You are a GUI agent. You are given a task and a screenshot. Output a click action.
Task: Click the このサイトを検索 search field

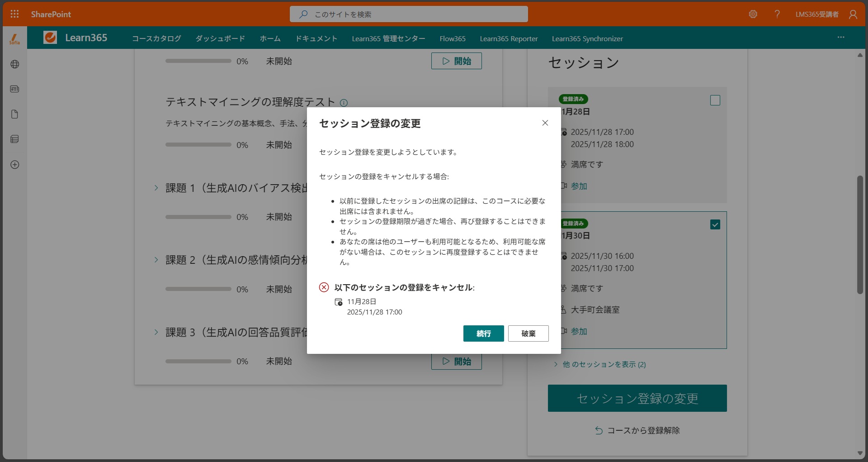(x=409, y=14)
